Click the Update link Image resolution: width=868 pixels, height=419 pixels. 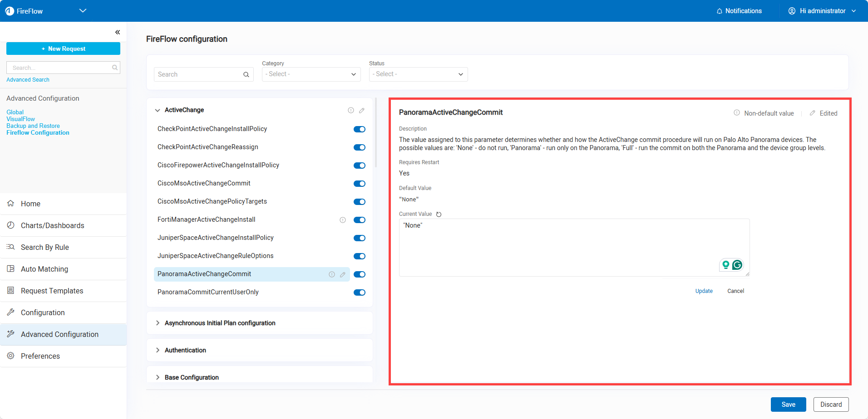[704, 291]
